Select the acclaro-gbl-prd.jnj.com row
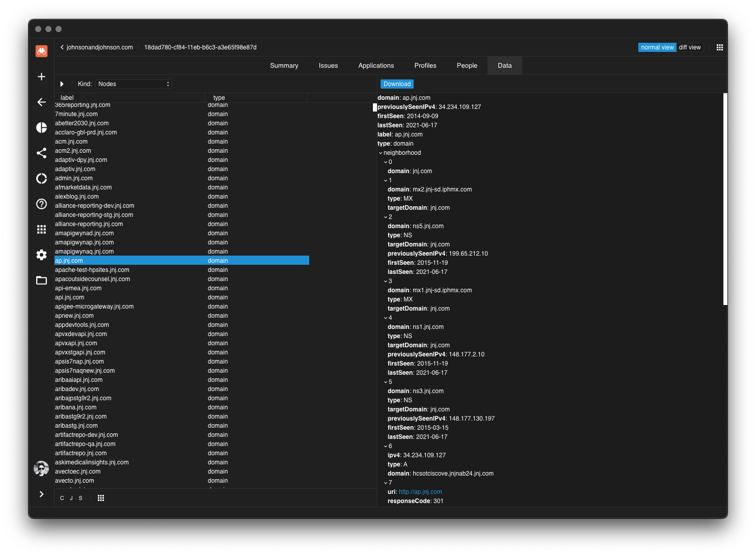The image size is (756, 556). [x=182, y=132]
